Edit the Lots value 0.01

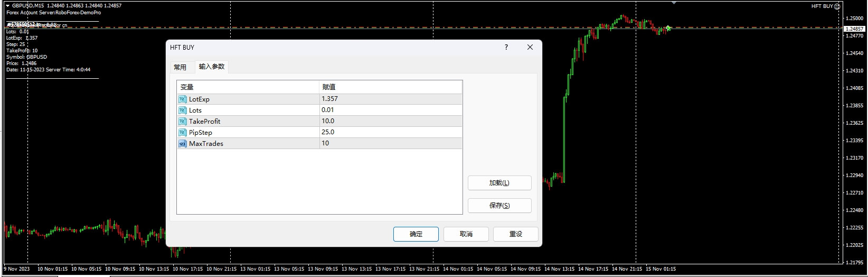tap(391, 110)
